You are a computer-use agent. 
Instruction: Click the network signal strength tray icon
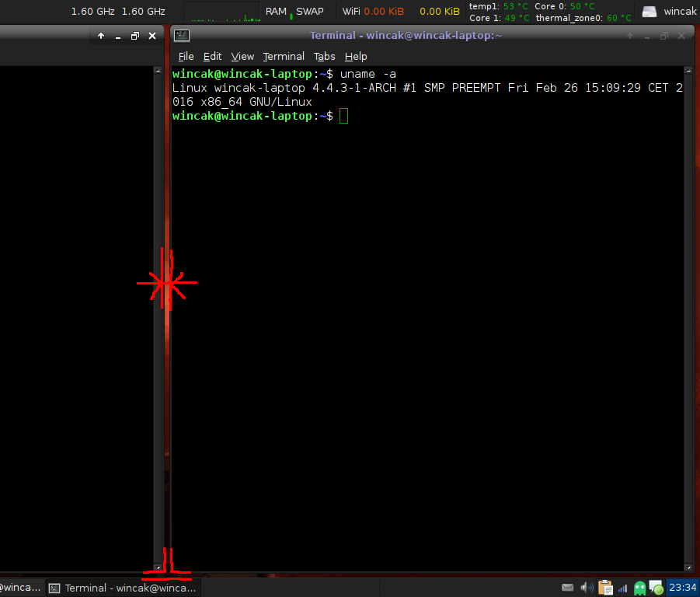pos(622,588)
